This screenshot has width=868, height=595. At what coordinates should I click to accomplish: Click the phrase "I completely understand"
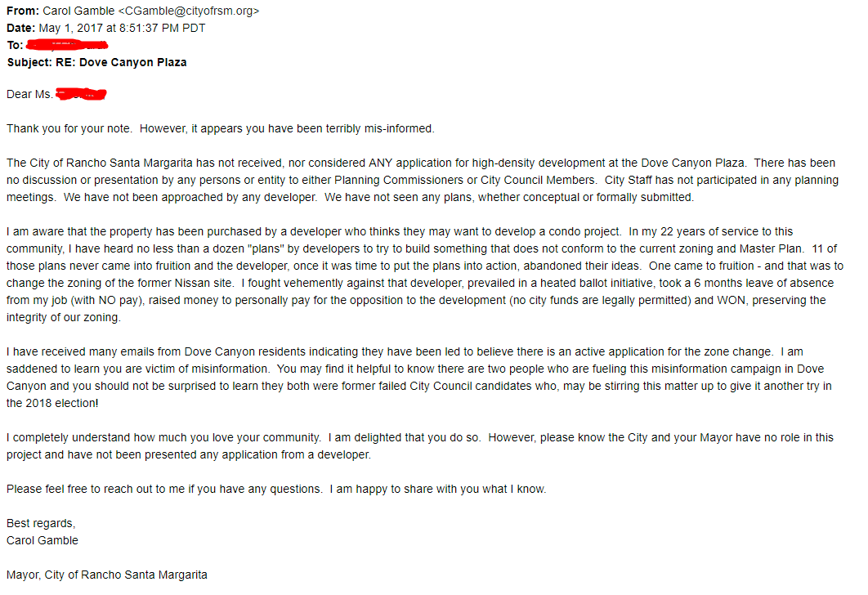pyautogui.click(x=61, y=438)
